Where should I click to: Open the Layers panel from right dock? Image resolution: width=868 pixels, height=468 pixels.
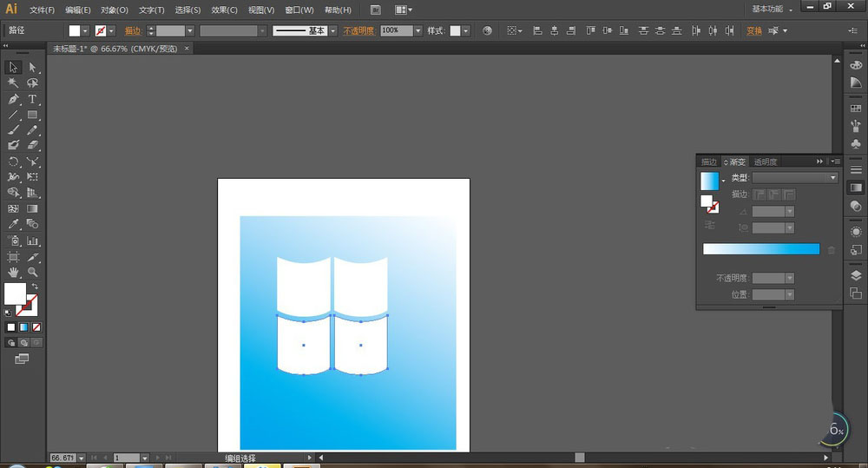[856, 275]
